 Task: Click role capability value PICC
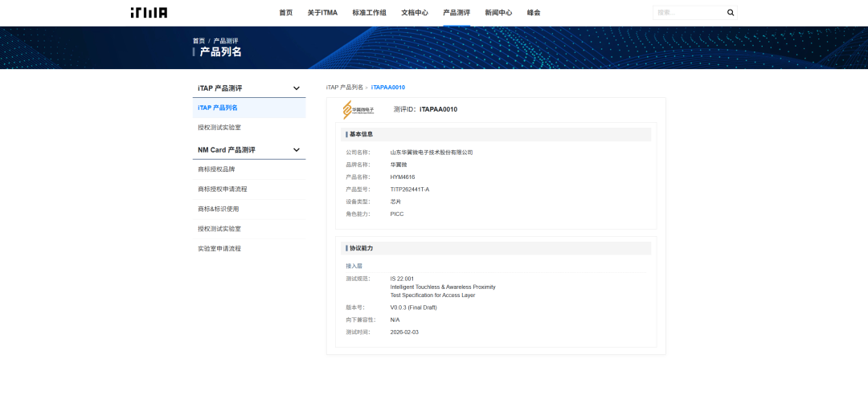[x=397, y=214]
